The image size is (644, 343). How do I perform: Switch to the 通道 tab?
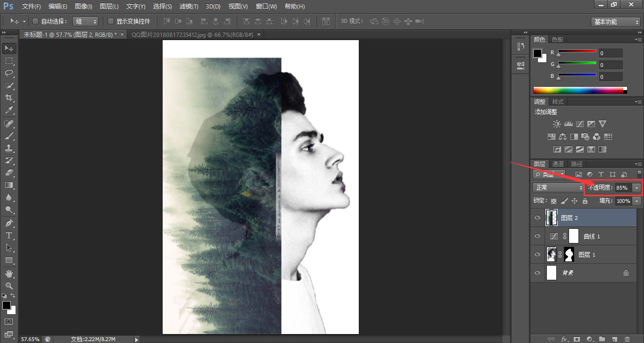tap(558, 164)
